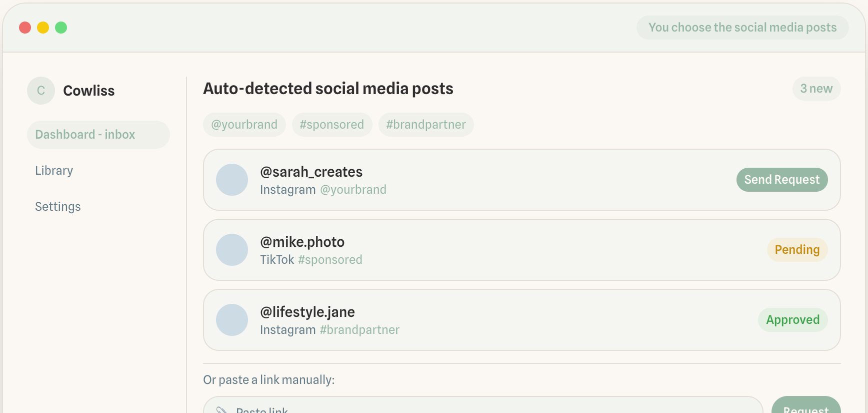Viewport: 868px width, 413px height.
Task: Send Request to @sarah_creates
Action: (781, 180)
